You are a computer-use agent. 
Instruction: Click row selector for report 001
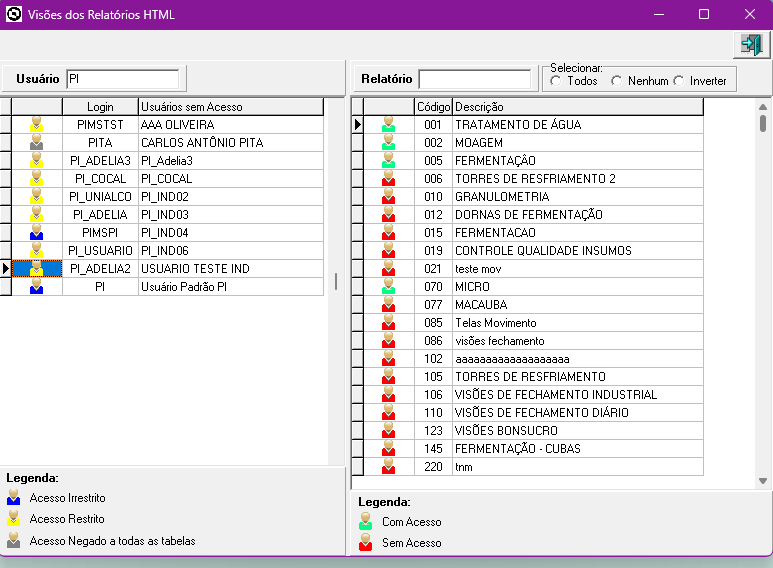[x=357, y=124]
